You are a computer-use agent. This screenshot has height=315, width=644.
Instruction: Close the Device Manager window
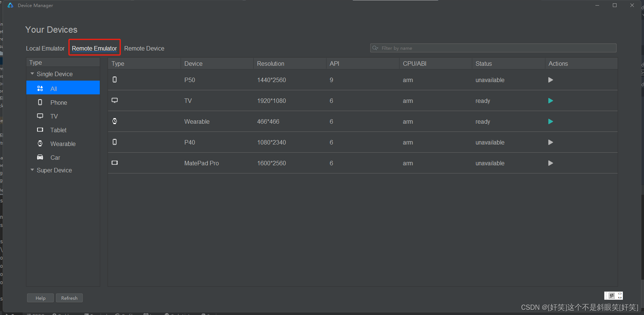tap(632, 5)
